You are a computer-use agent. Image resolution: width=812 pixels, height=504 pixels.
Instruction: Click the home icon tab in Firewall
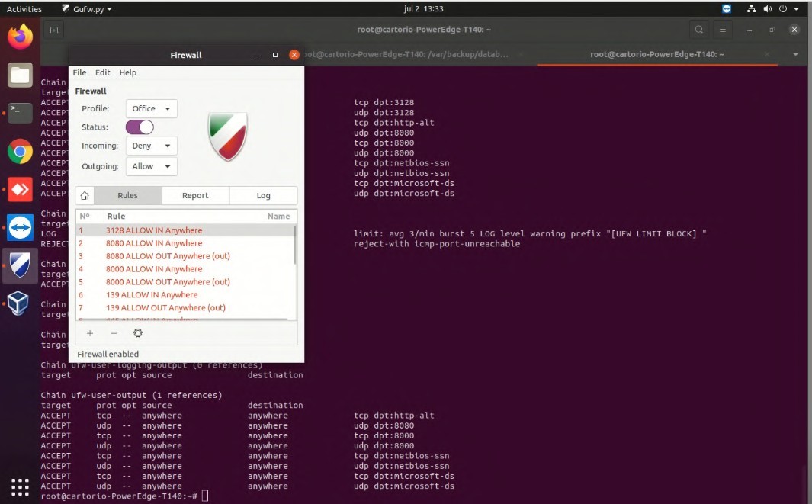click(85, 196)
